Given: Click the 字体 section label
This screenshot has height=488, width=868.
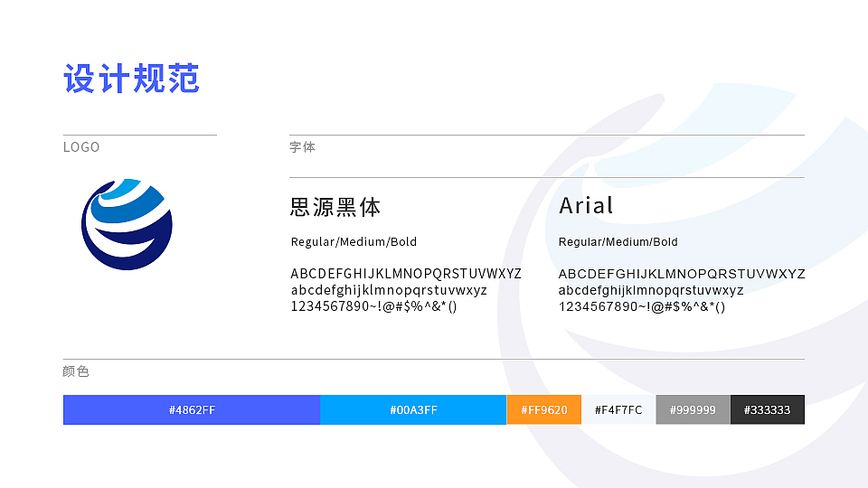Looking at the screenshot, I should pyautogui.click(x=302, y=147).
